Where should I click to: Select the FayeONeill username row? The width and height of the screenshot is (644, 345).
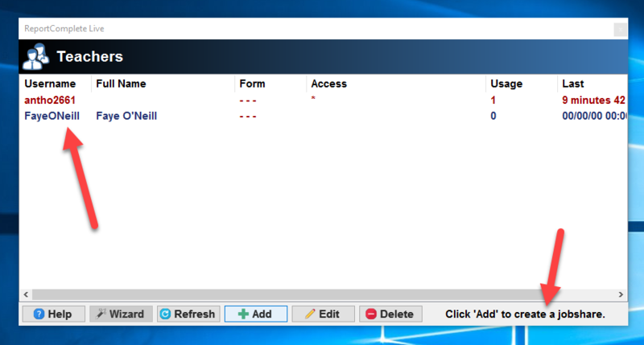pyautogui.click(x=324, y=116)
